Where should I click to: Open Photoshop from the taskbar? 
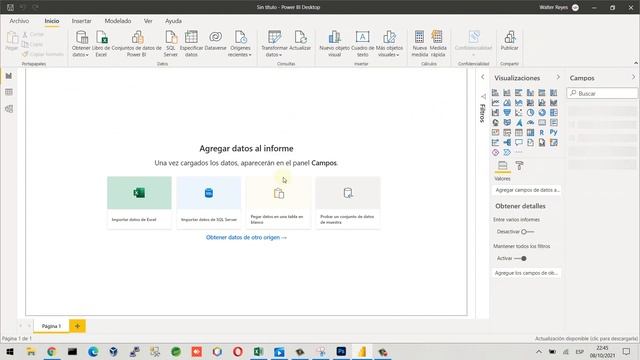pyautogui.click(x=341, y=352)
